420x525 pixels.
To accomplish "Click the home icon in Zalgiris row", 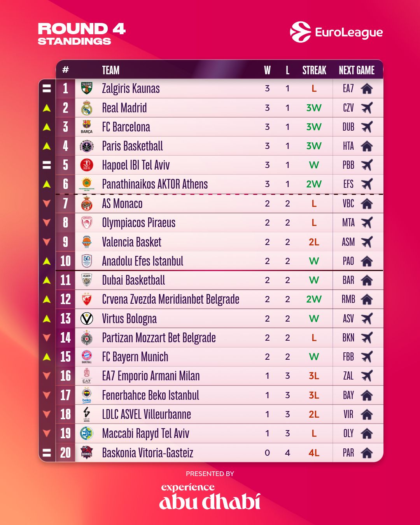I will [367, 89].
